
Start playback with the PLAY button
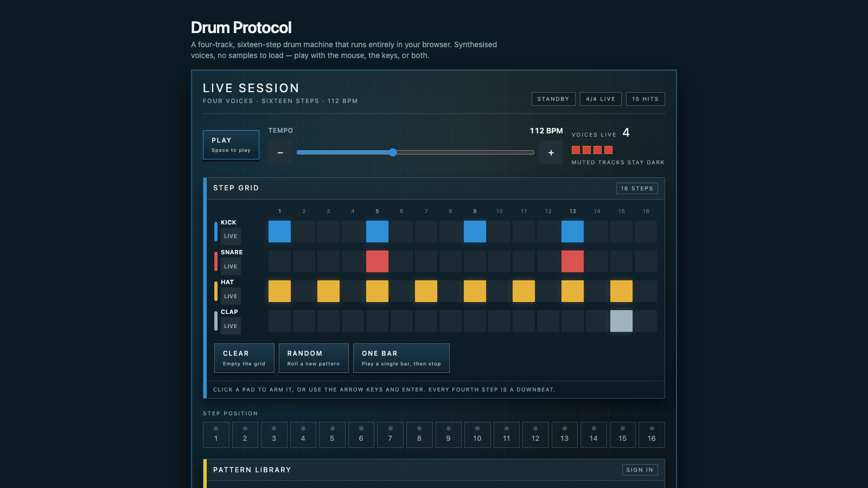coord(231,145)
